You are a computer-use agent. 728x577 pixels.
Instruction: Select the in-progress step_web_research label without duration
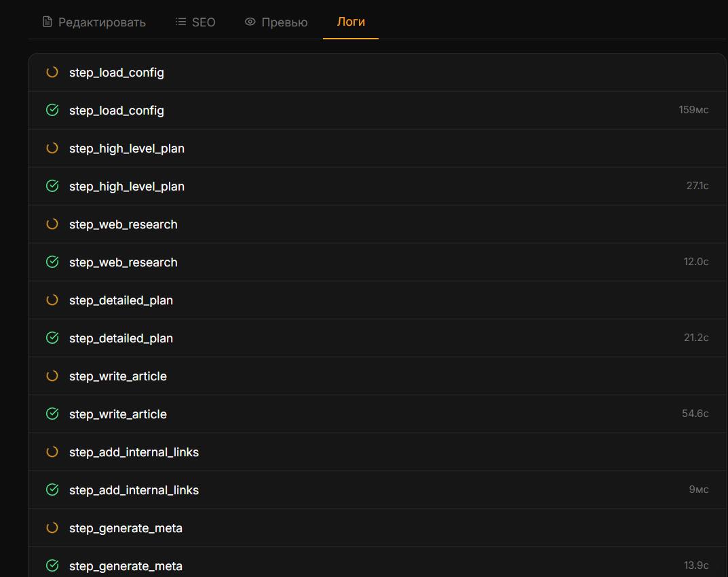(123, 224)
